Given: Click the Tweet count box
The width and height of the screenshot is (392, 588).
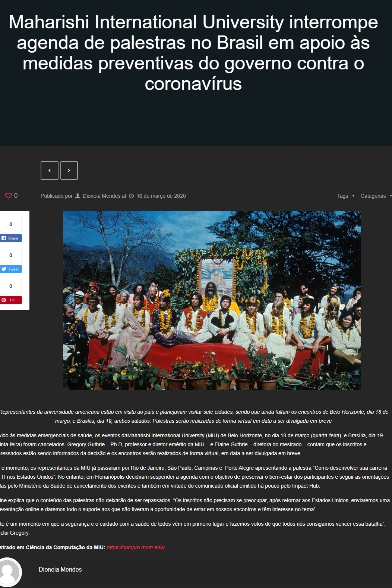Looking at the screenshot, I should tap(10, 255).
